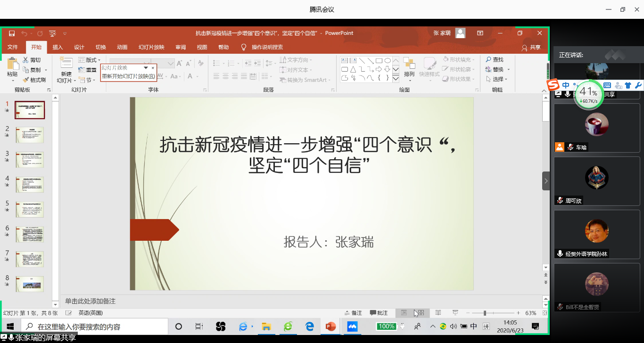Click the zoom in plus button
This screenshot has height=343, width=644.
coord(518,313)
